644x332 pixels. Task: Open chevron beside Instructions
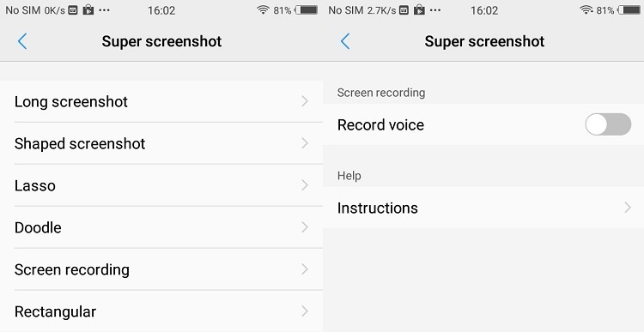[x=627, y=208]
